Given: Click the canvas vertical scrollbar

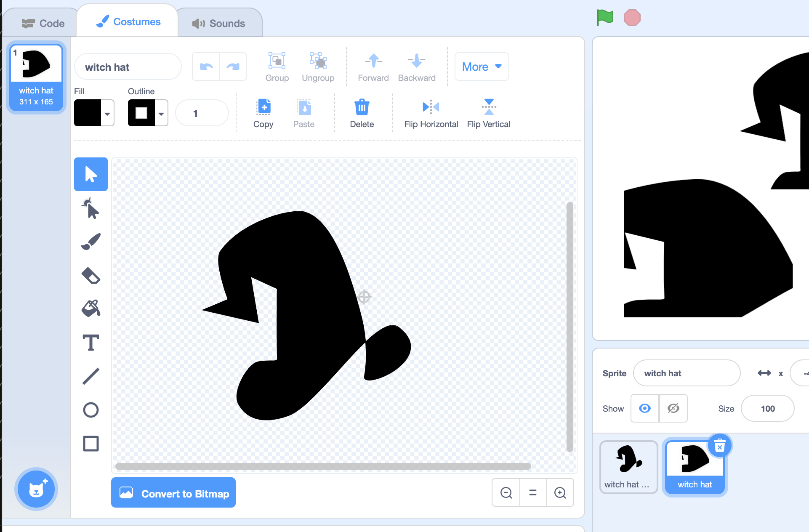Looking at the screenshot, I should click(x=570, y=326).
